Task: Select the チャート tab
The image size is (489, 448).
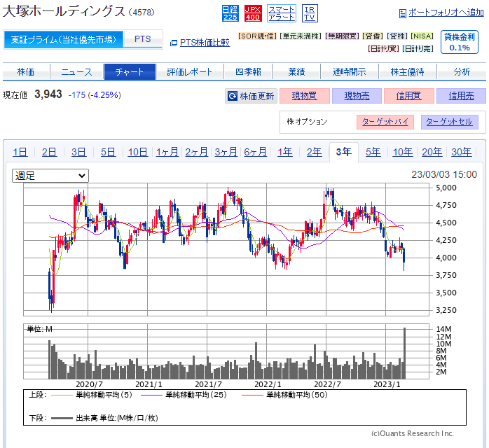Action: [130, 72]
